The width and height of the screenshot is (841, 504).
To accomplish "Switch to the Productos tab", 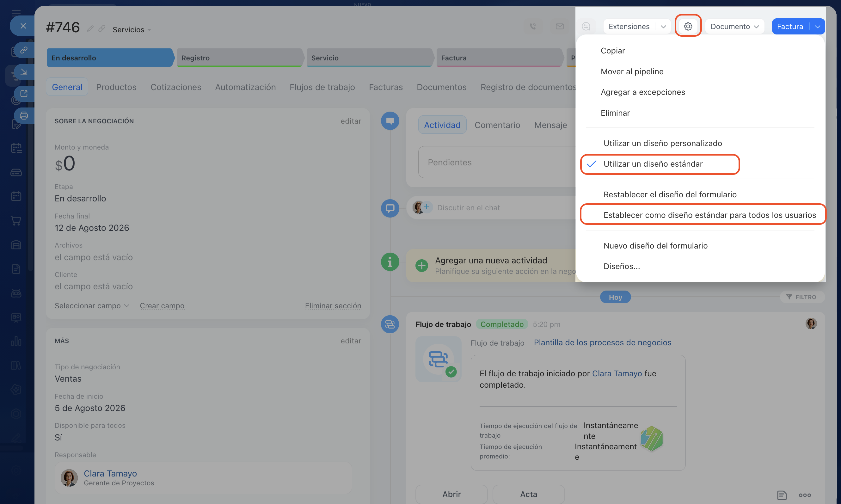I will point(116,87).
